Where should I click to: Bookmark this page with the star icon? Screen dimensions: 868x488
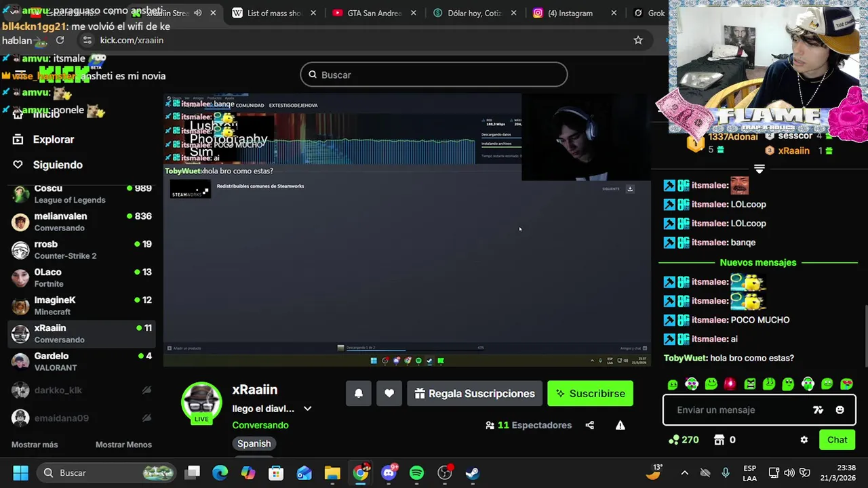tap(637, 40)
